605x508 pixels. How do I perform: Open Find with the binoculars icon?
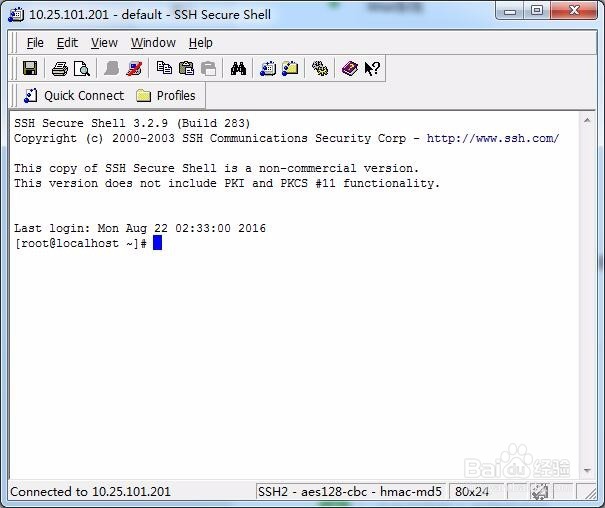click(x=238, y=69)
